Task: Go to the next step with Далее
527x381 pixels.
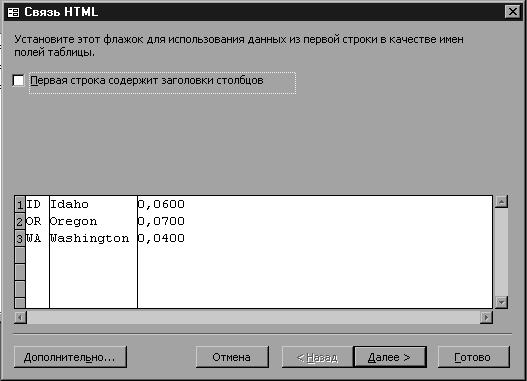Action: click(x=390, y=357)
